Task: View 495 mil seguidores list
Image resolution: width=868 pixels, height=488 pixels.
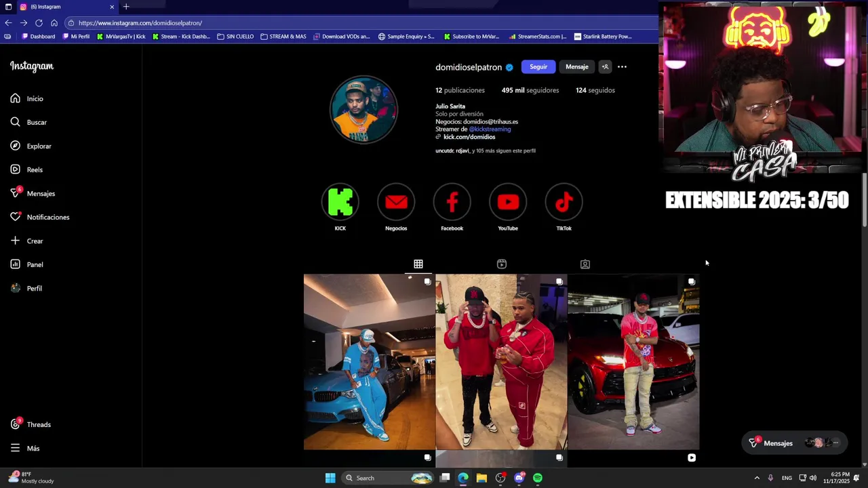Action: pos(530,90)
